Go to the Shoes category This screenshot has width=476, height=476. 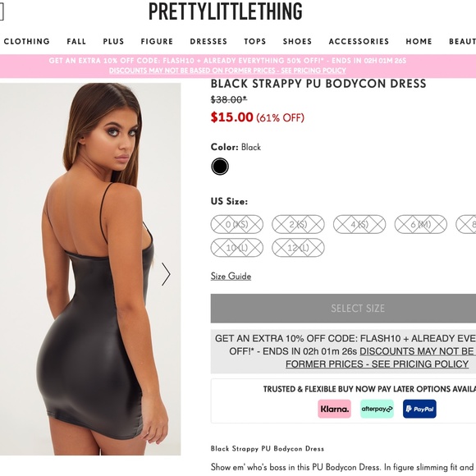coord(297,41)
